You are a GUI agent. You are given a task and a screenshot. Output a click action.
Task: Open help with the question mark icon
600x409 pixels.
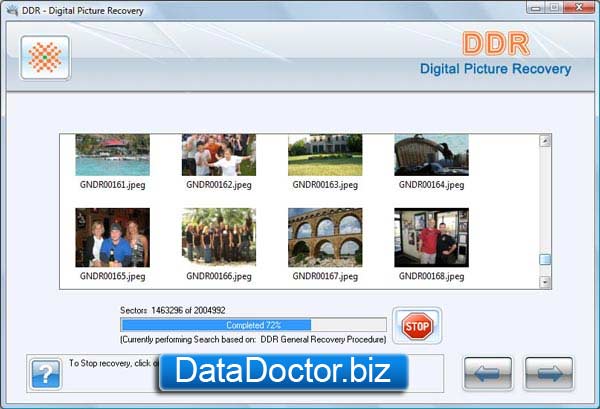coord(46,374)
